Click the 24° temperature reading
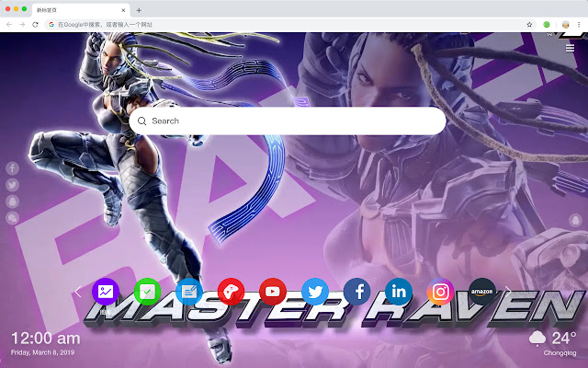 pyautogui.click(x=564, y=339)
